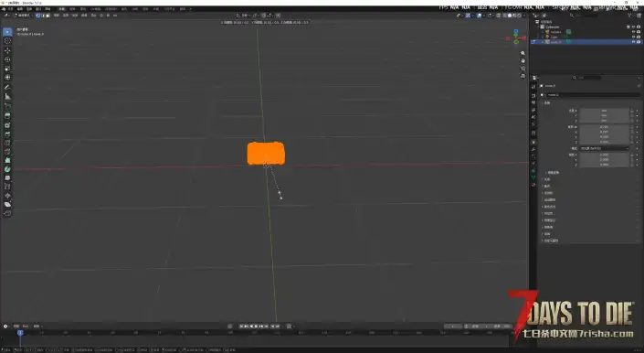Select the Annotate pencil tool
This screenshot has height=353, width=644.
7,87
